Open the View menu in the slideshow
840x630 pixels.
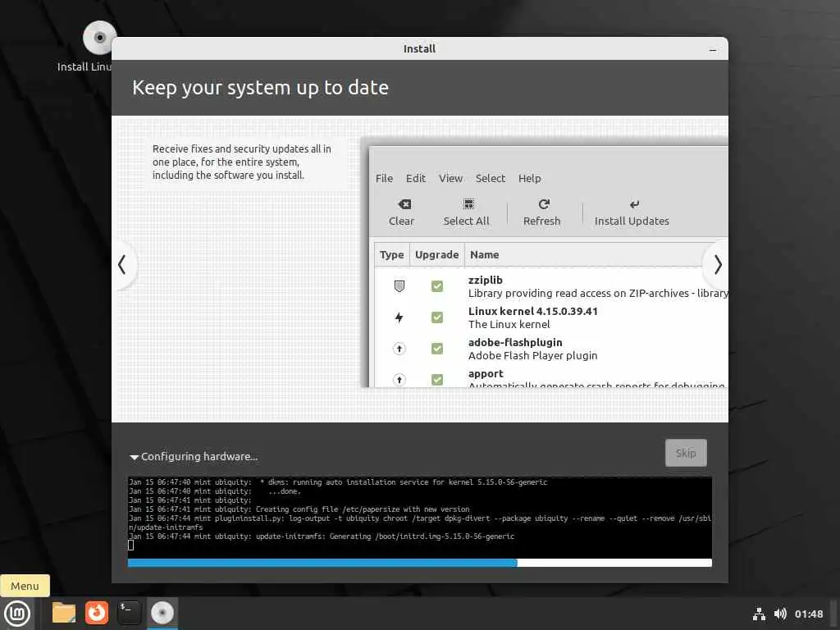(x=450, y=178)
